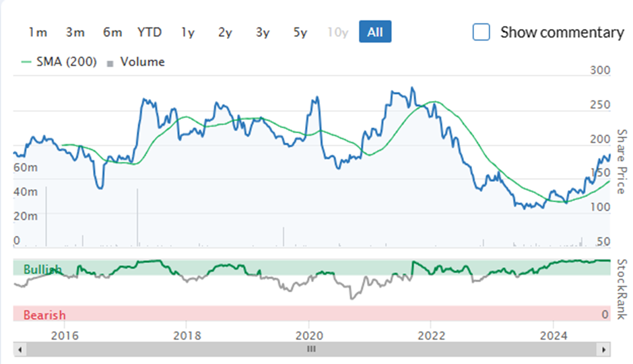This screenshot has height=364, width=633.
Task: Click the 250 share price axis value
Action: click(x=600, y=105)
